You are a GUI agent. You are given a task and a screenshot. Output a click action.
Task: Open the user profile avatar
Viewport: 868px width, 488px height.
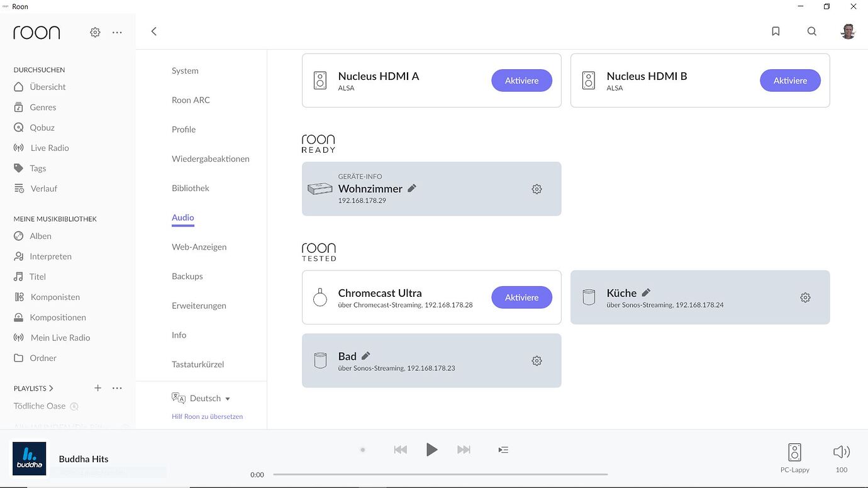(x=848, y=31)
